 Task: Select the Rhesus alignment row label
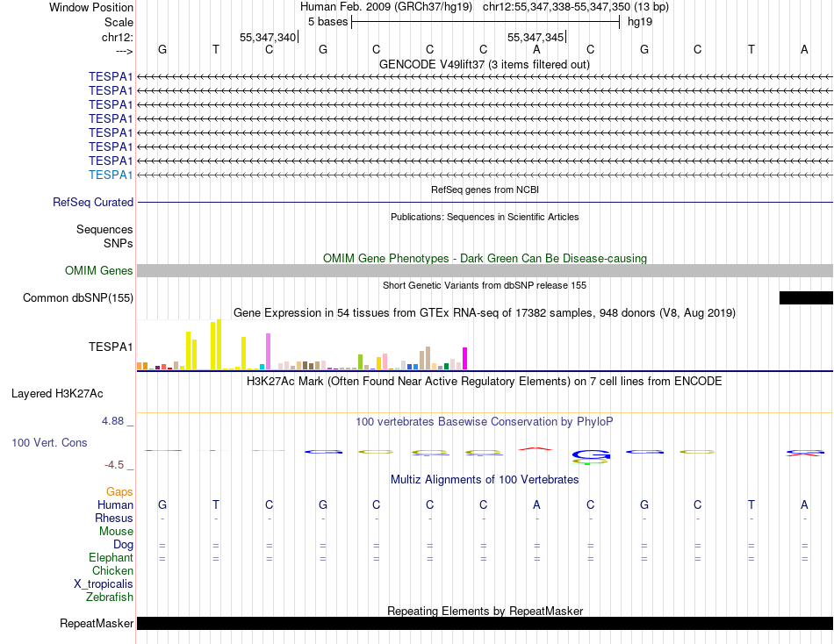pos(114,518)
